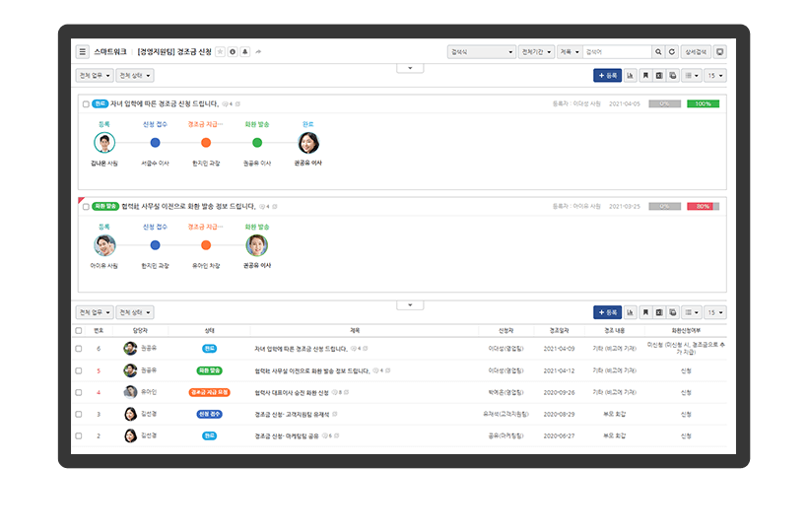Open the 제목 search field type dropdown

[x=570, y=51]
